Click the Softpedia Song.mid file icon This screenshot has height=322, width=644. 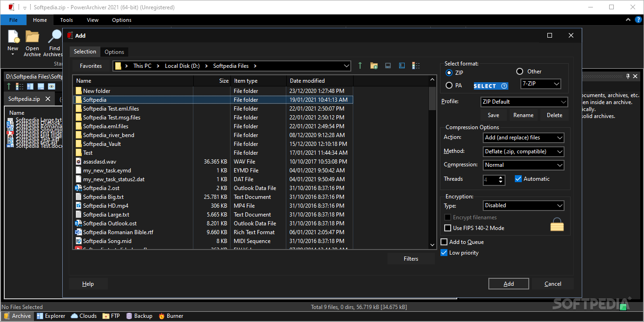pos(79,241)
